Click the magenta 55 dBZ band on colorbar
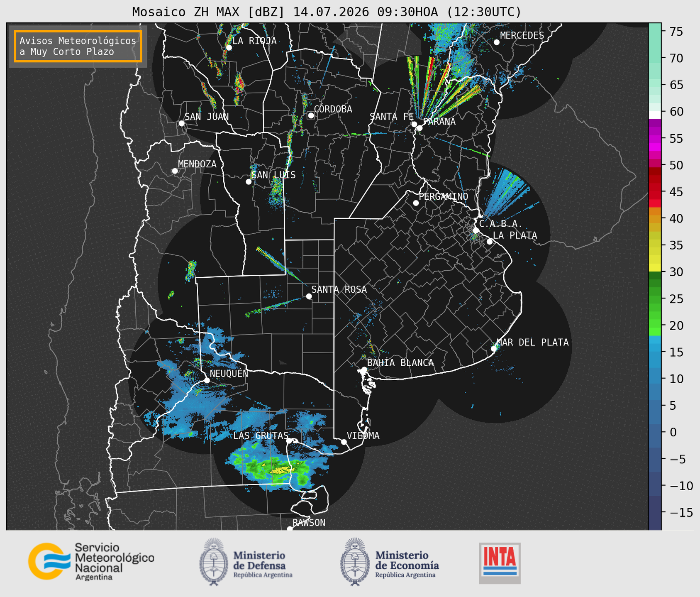 pos(655,138)
